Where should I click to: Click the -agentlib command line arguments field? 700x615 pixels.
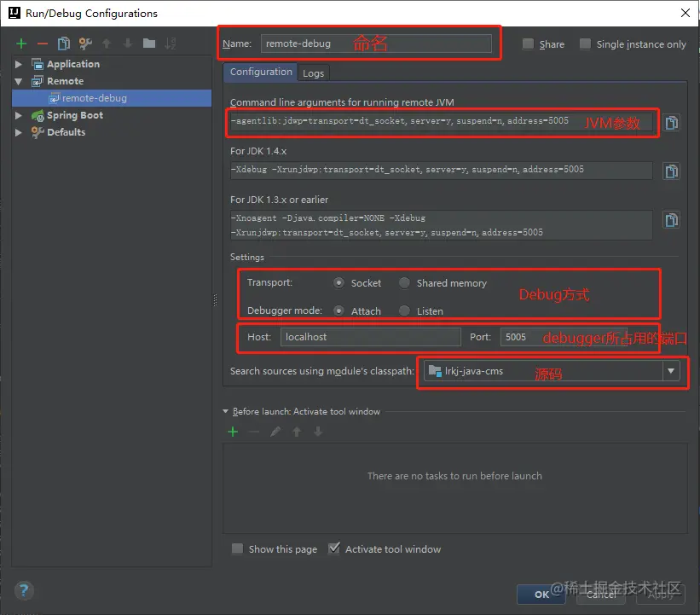(x=441, y=121)
